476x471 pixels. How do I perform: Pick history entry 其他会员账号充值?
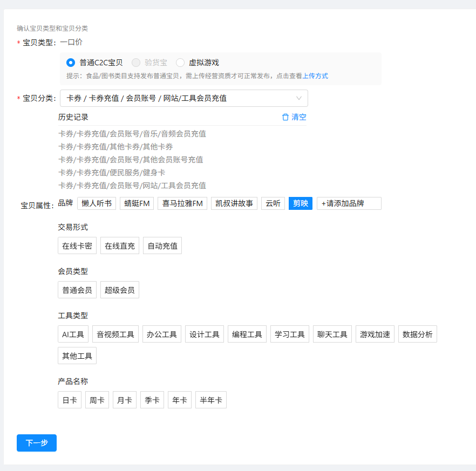coord(131,160)
